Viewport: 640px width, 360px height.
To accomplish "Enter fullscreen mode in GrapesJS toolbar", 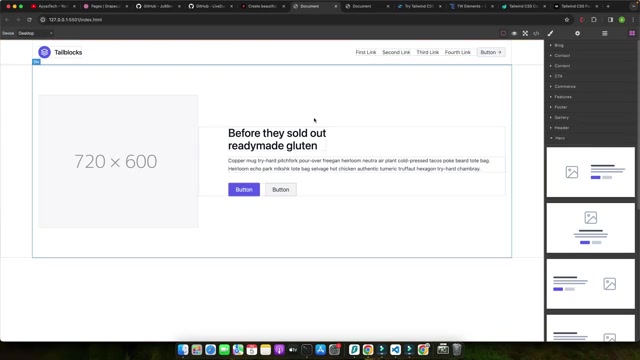I will point(525,33).
